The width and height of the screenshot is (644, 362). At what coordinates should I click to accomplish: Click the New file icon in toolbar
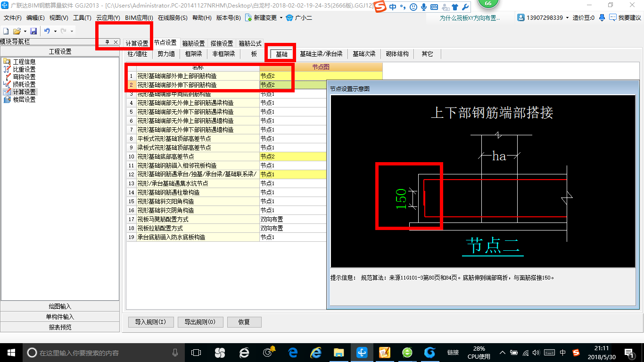pos(6,31)
